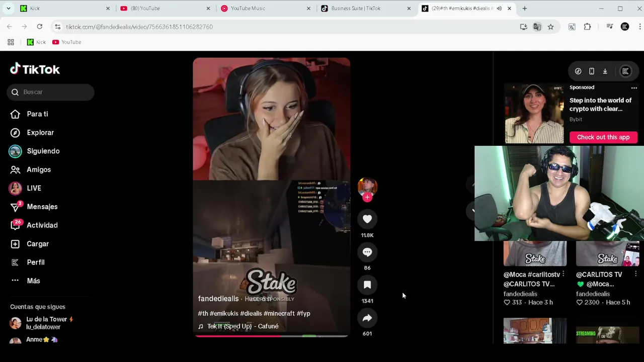Open the Sponsored ad more options
This screenshot has height=362, width=644.
click(x=634, y=88)
